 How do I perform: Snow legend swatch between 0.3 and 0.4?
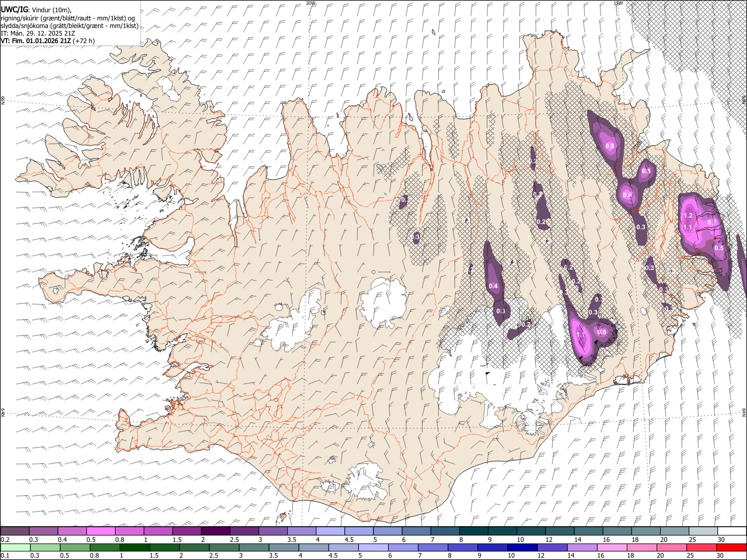[x=43, y=531]
